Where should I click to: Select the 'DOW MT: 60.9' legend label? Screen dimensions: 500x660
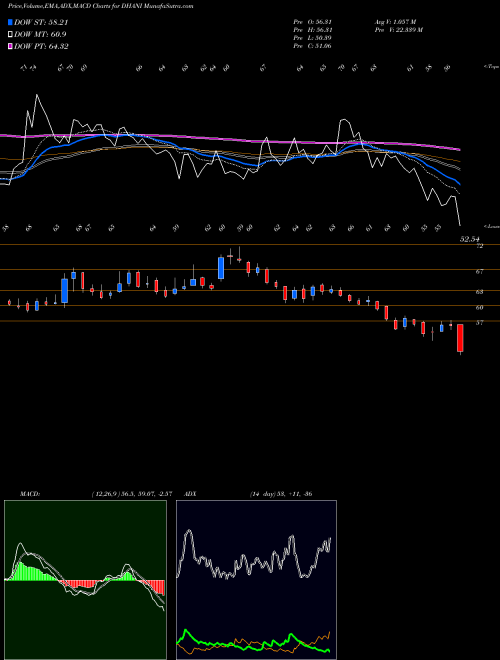tap(40, 34)
